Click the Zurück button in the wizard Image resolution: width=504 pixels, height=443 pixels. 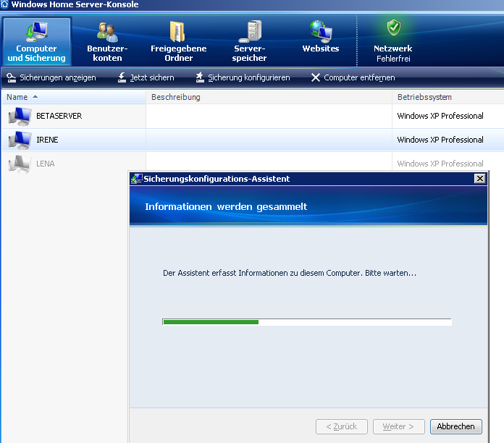[342, 426]
